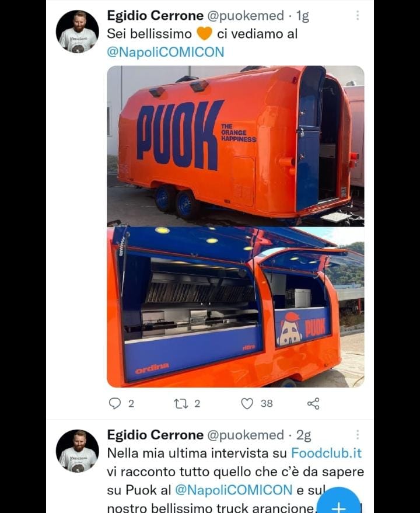The height and width of the screenshot is (513, 420).
Task: Open the Foodclub.it interview tweet text
Action: [x=236, y=481]
